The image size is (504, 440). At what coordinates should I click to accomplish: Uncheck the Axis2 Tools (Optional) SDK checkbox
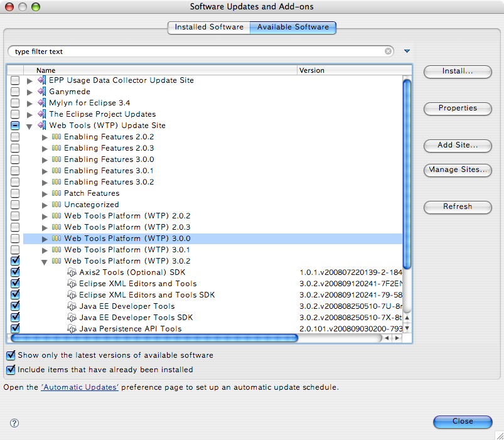(x=15, y=272)
